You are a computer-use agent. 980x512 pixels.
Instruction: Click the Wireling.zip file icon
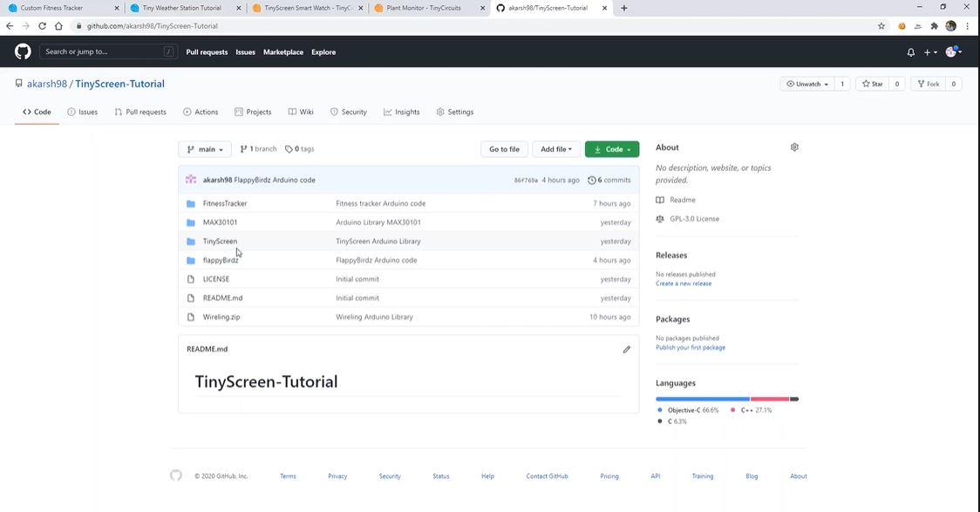tap(191, 317)
